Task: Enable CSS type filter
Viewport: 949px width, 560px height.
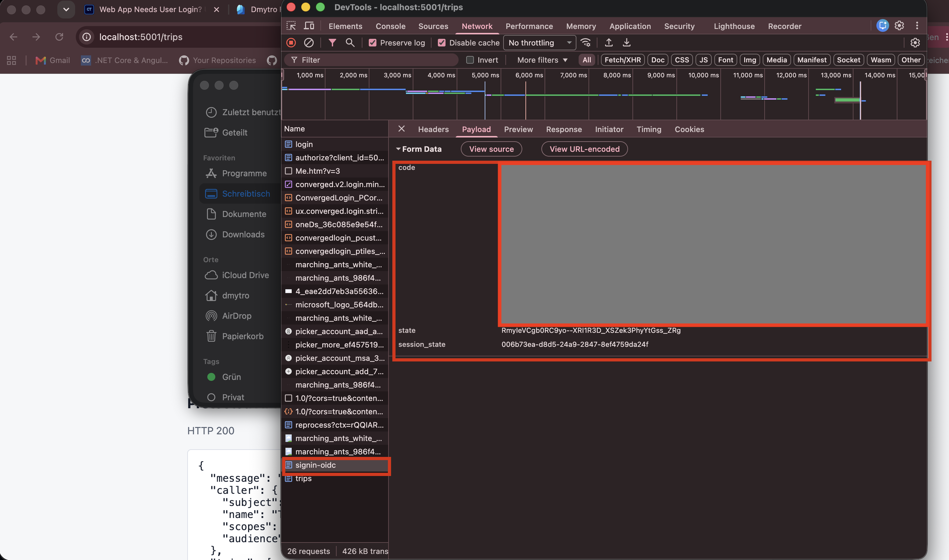Action: point(681,60)
